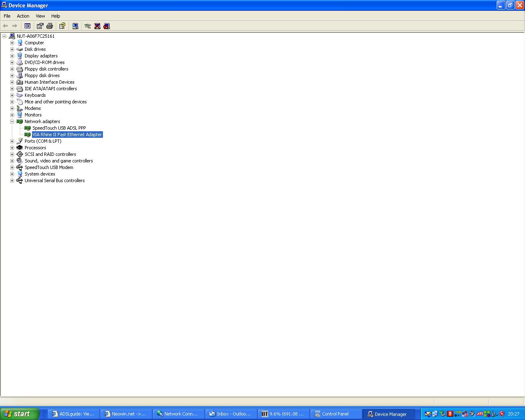Expand the Disk drives category
Viewport: 525px width, 420px height.
click(12, 49)
